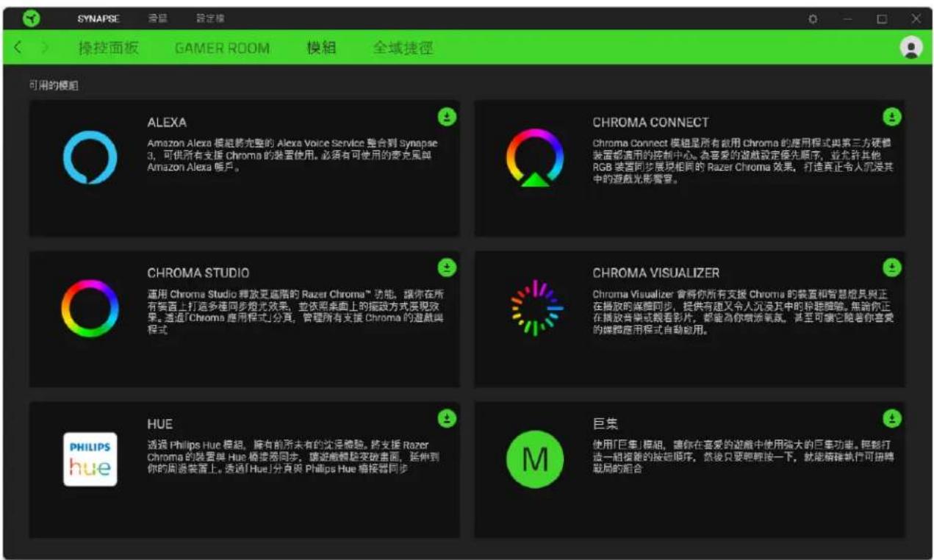Screen dimensions: 934x560
Task: Open the user profile avatar
Action: tap(910, 49)
